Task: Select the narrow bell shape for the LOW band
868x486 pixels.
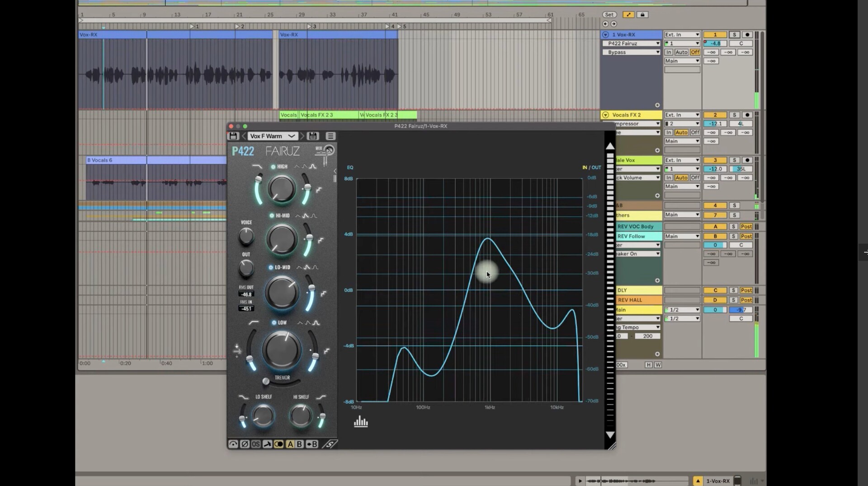Action: click(x=316, y=322)
